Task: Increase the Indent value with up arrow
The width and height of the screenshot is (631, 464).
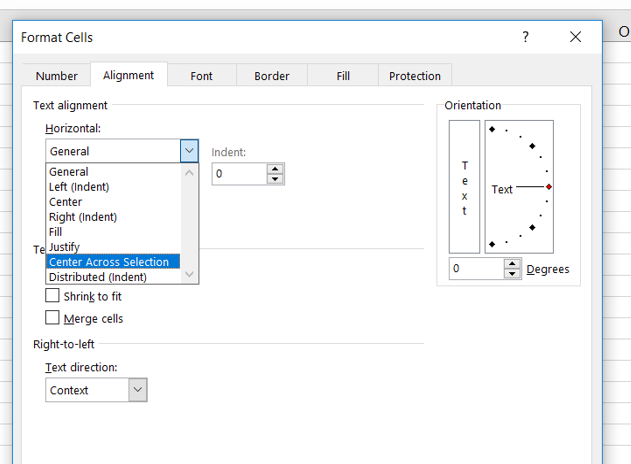Action: click(275, 168)
